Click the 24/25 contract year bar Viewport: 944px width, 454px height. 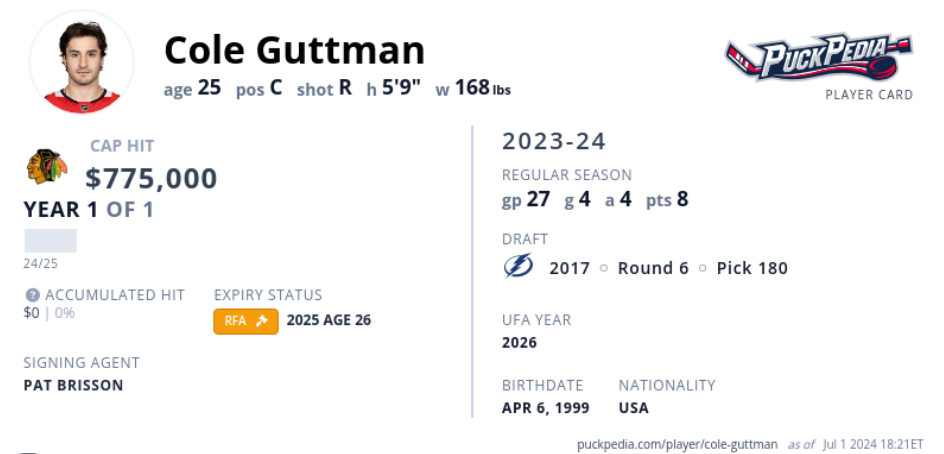(x=51, y=240)
